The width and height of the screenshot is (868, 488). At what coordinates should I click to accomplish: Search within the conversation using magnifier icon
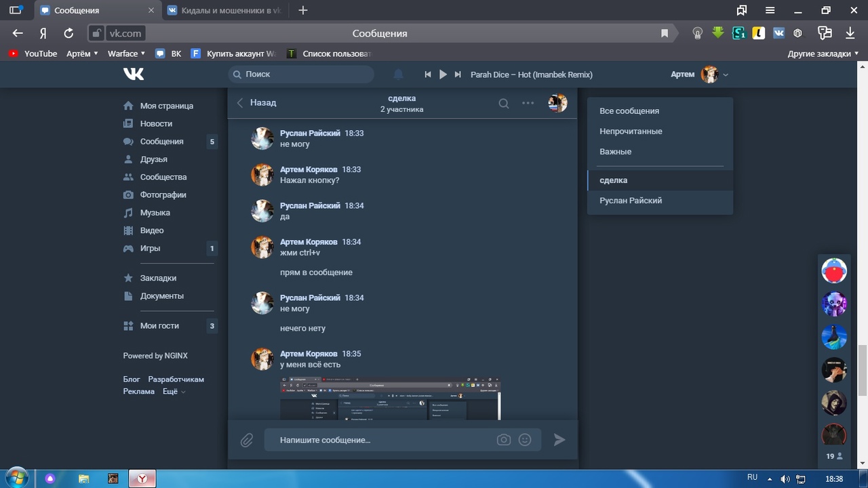click(504, 103)
